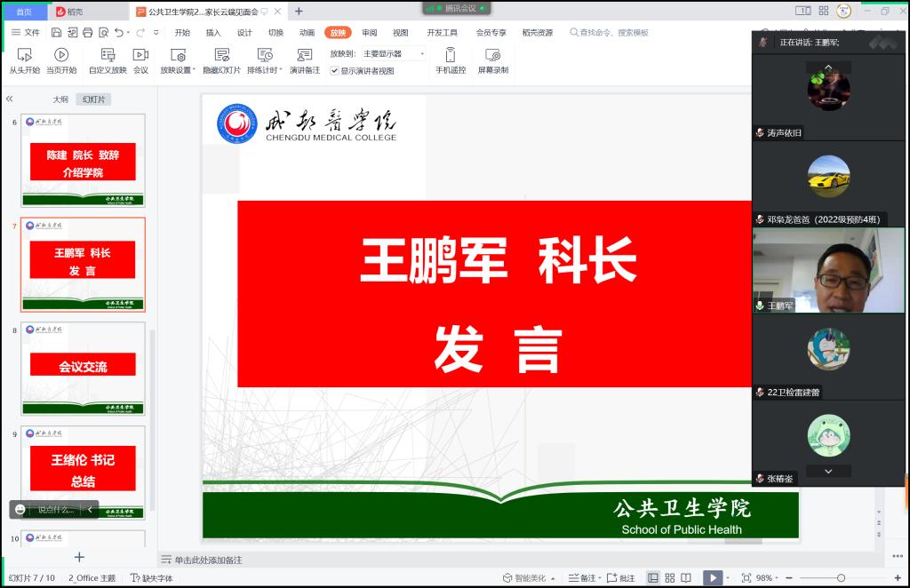Open 演讲备注 speaker notes tool
This screenshot has height=588, width=910.
click(x=305, y=56)
